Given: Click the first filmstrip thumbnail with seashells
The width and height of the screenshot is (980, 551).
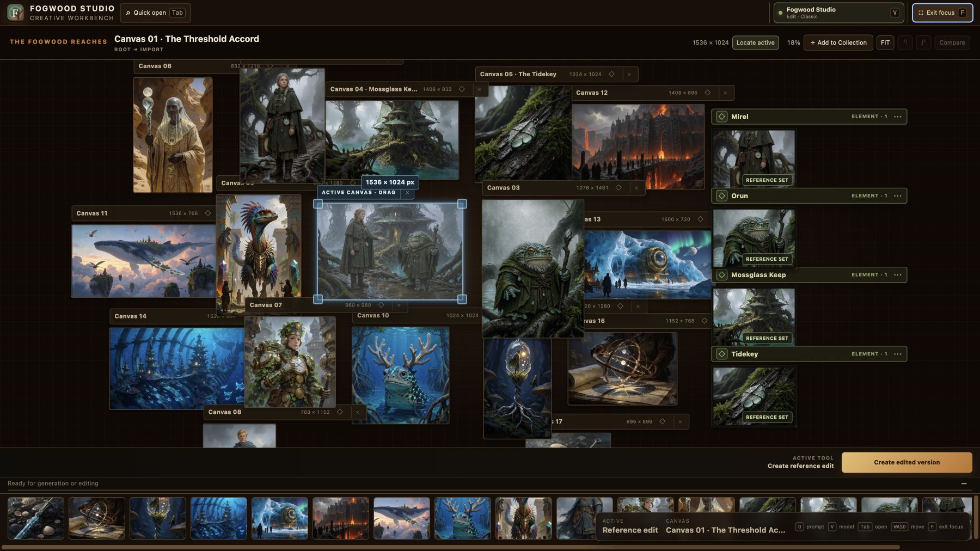Looking at the screenshot, I should [36, 518].
